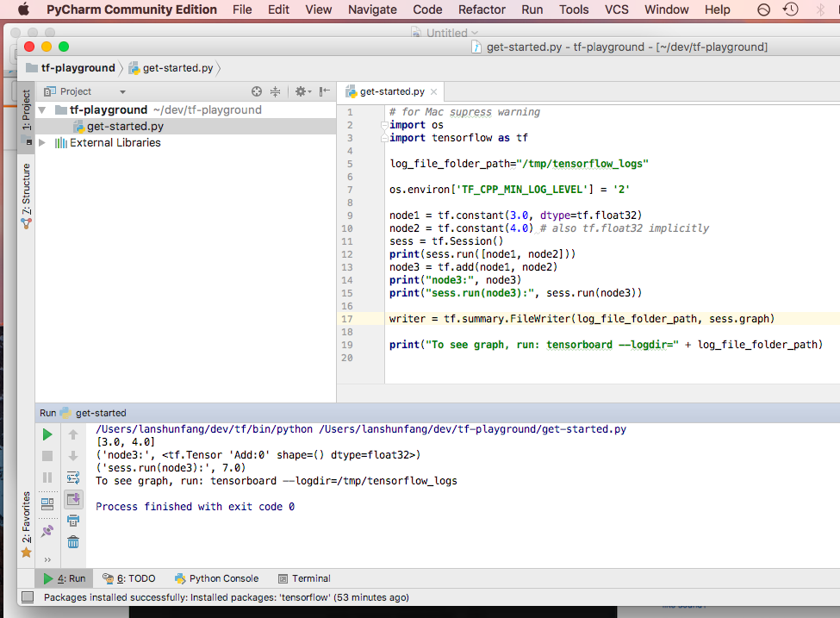Click the Restore Layout icon in Run panel
The width and height of the screenshot is (840, 618).
[47, 504]
